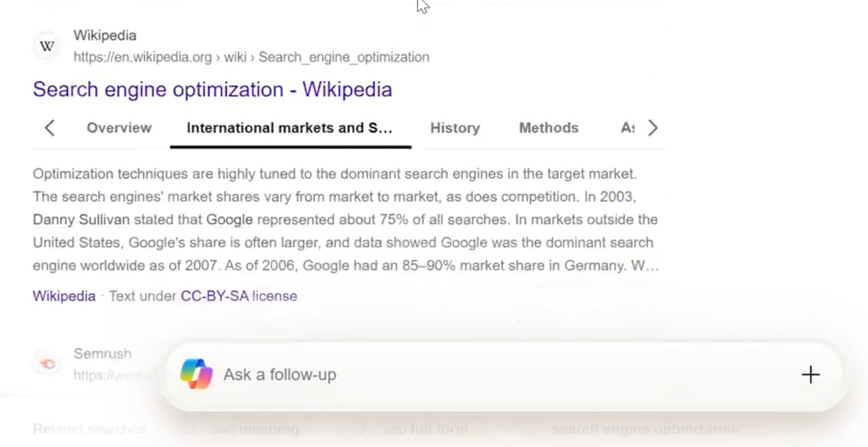Click the plus icon in follow-up bar

click(x=810, y=375)
